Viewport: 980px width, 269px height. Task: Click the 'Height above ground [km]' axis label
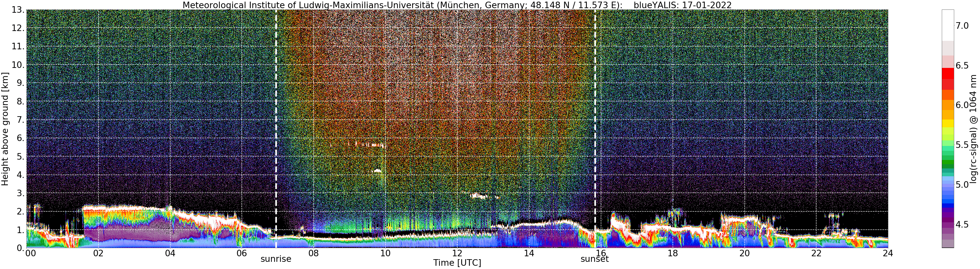5,129
